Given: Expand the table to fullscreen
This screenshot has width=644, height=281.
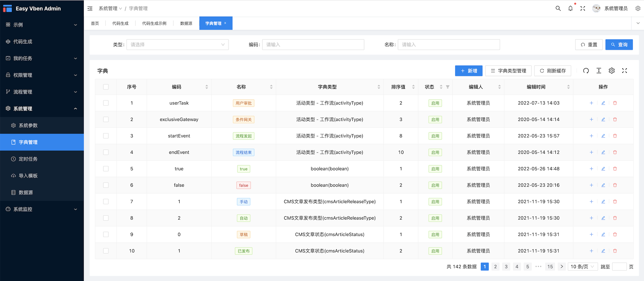Looking at the screenshot, I should coord(625,71).
